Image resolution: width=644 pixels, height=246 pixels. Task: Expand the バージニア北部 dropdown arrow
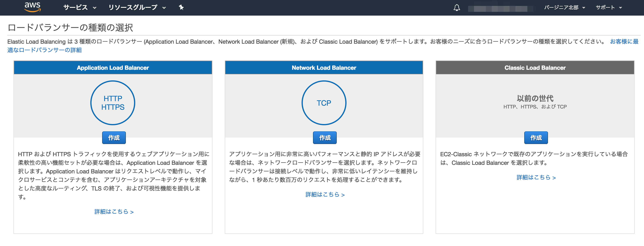(x=584, y=8)
